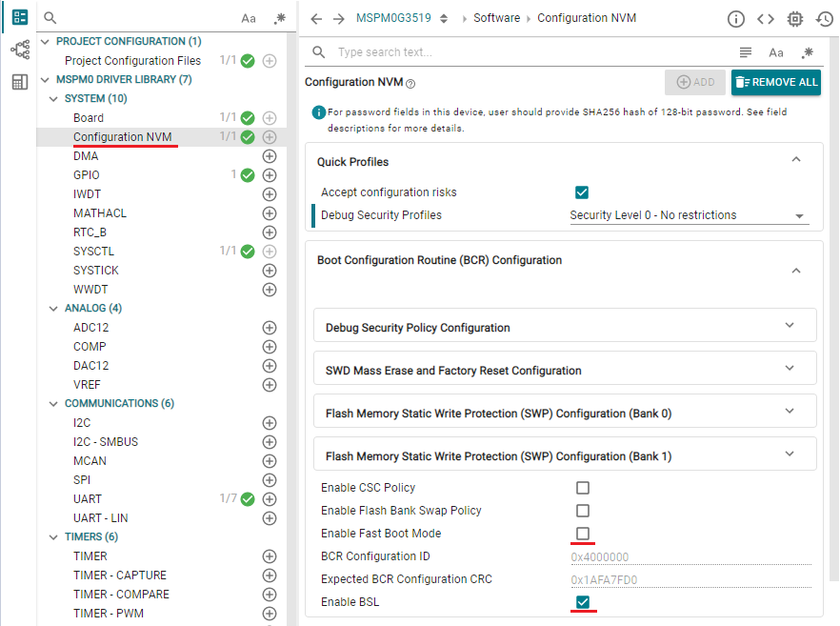Viewport: 840px width, 626px height.
Task: Add an ADC12 module instance
Action: click(270, 328)
